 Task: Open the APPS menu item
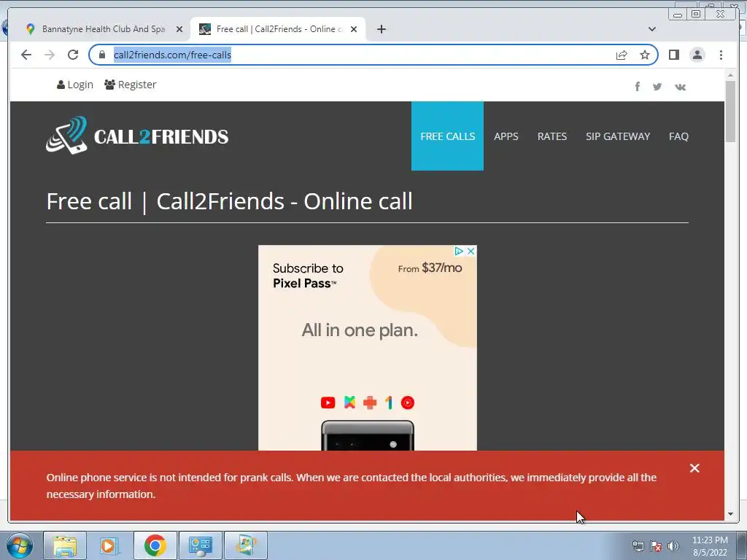tap(506, 136)
